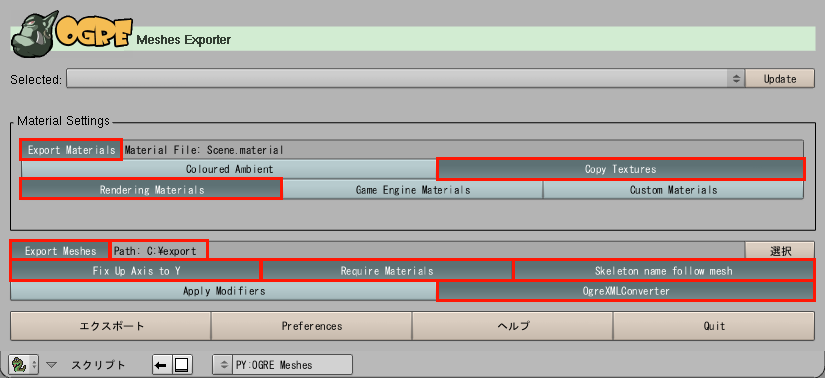Click the エクスポート button
This screenshot has width=825, height=378.
coord(111,326)
